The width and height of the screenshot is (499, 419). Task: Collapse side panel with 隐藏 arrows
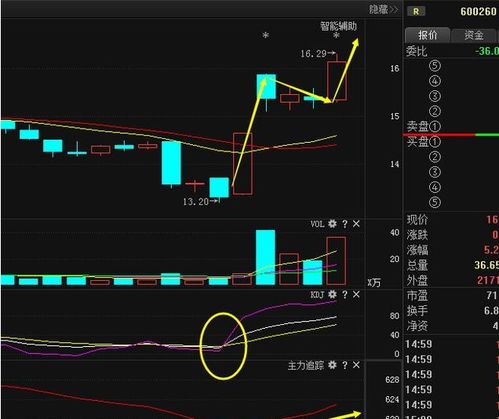coord(383,9)
